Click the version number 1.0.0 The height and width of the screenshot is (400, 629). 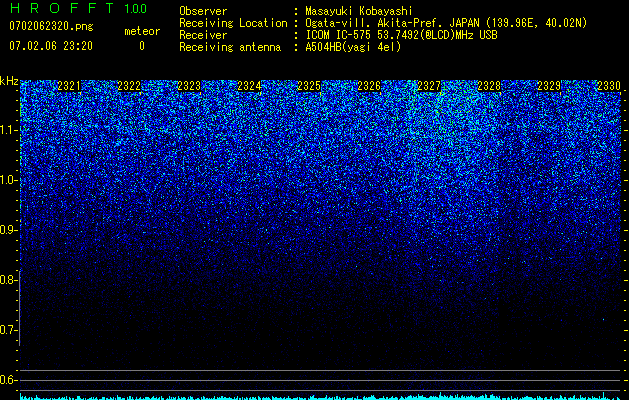136,8
